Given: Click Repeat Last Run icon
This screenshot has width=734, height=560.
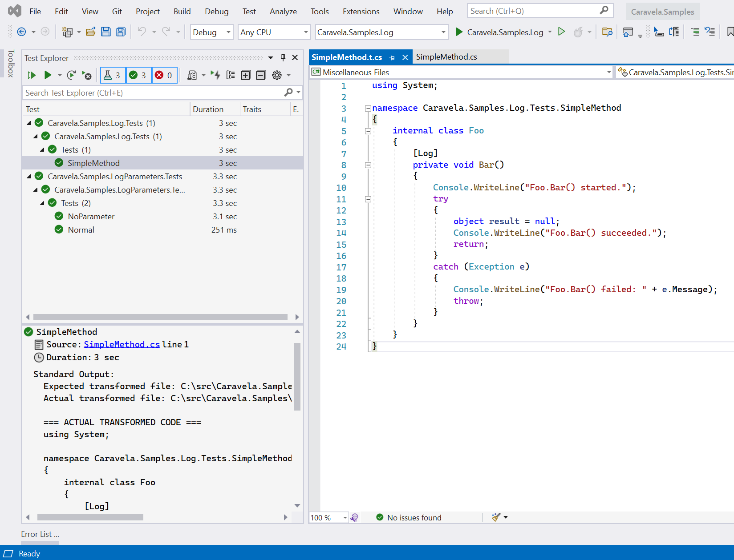Looking at the screenshot, I should (71, 76).
